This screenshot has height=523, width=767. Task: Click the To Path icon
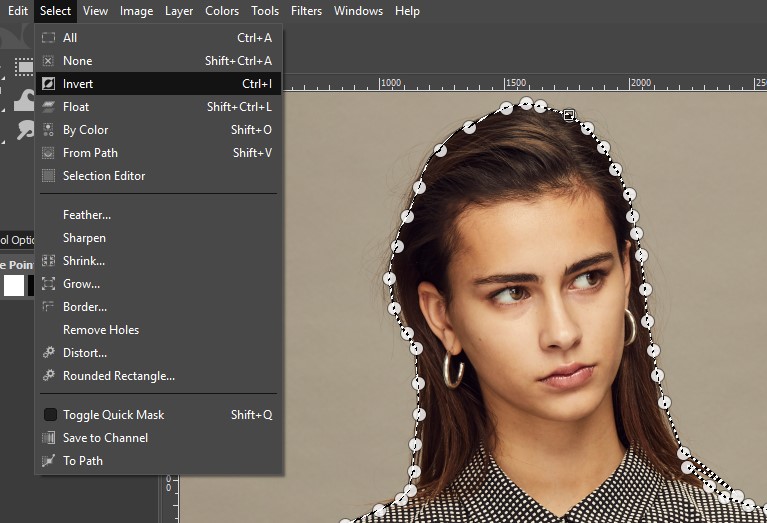point(48,461)
